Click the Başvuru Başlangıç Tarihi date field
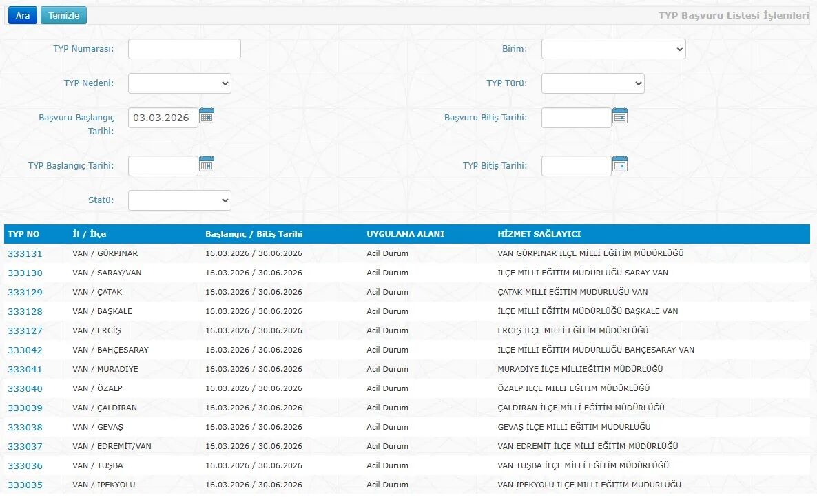 pyautogui.click(x=163, y=118)
